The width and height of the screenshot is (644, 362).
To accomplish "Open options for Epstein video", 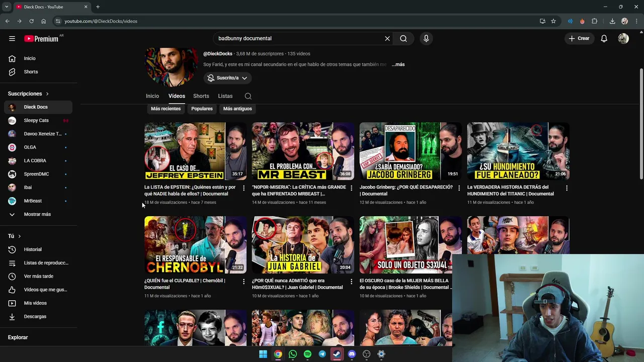I will click(244, 188).
